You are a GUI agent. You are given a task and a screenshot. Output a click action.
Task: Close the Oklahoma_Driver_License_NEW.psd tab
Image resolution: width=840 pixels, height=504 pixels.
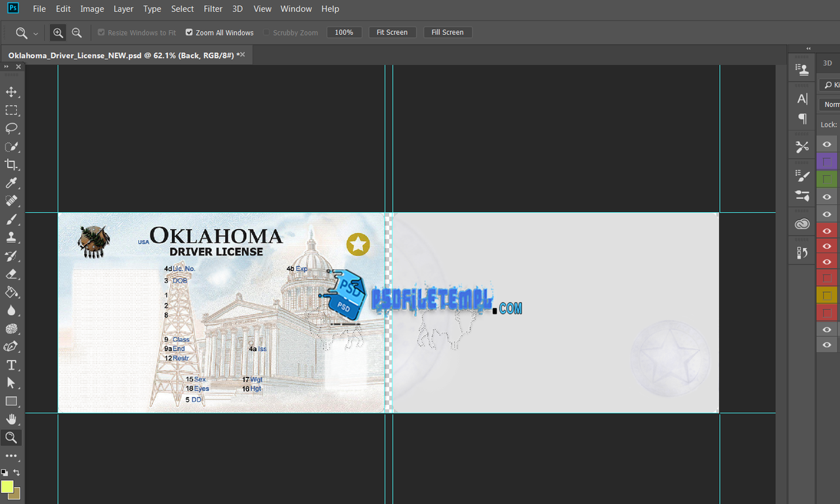click(243, 54)
